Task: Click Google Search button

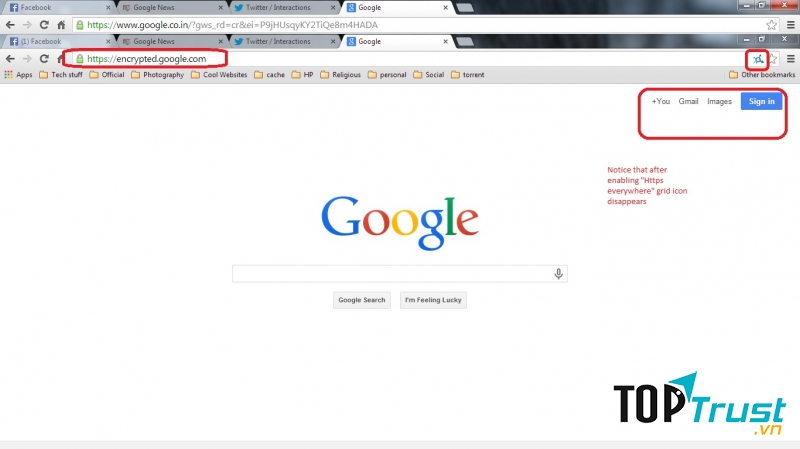Action: [362, 300]
